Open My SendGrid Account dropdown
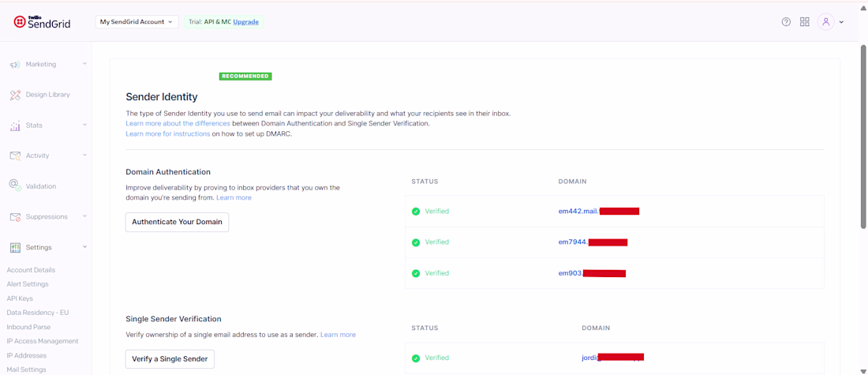The height and width of the screenshot is (375, 868). pyautogui.click(x=137, y=22)
